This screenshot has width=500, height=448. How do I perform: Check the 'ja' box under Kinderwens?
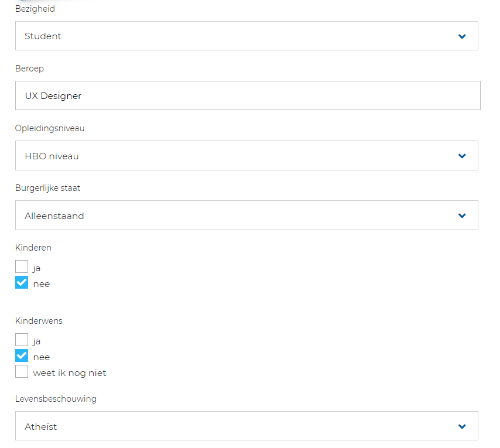pos(22,340)
